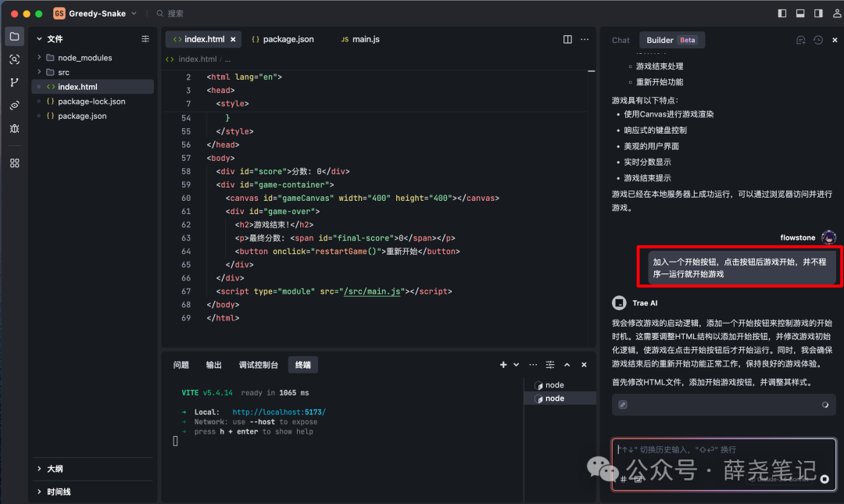
Task: Open the 问题 problems tab
Action: pos(181,365)
